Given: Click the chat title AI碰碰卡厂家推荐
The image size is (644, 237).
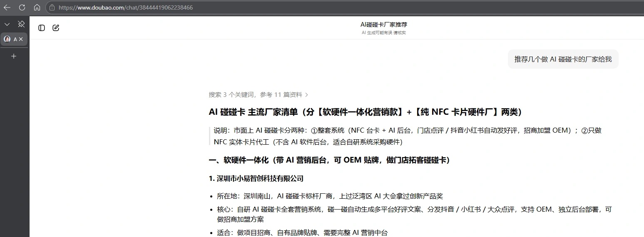Looking at the screenshot, I should coord(384,25).
